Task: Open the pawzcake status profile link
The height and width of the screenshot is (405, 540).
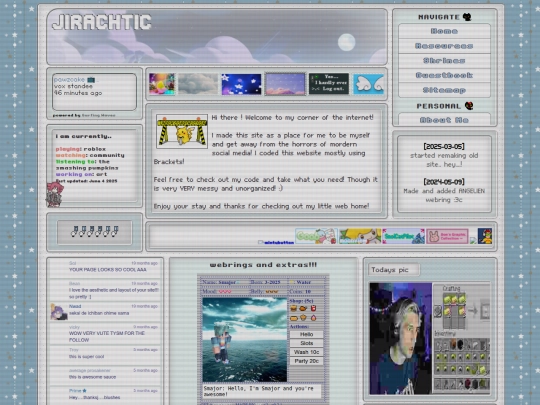Action: coord(69,80)
